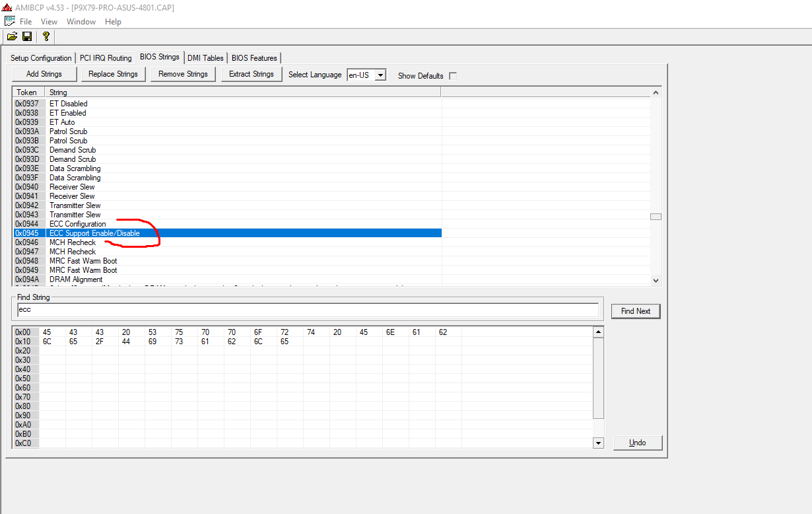Click the Extract Strings button
812x514 pixels.
point(252,74)
